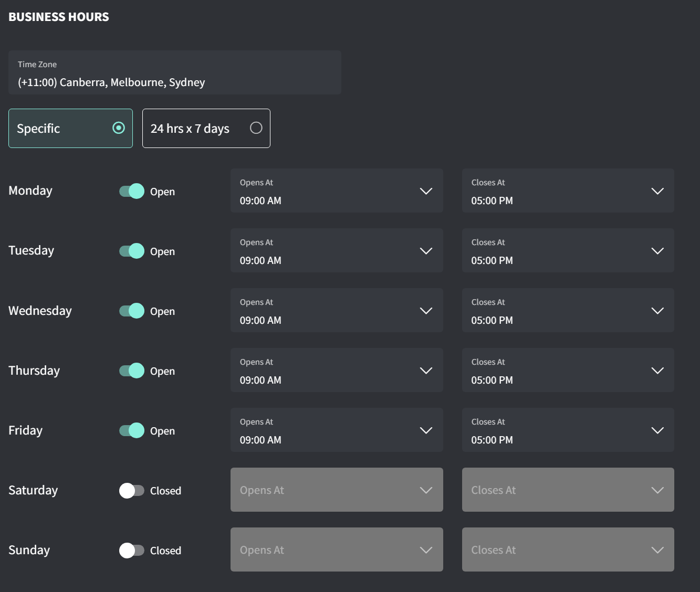Expand Wednesday's Opens At time selector
This screenshot has height=592, width=700.
(x=336, y=311)
